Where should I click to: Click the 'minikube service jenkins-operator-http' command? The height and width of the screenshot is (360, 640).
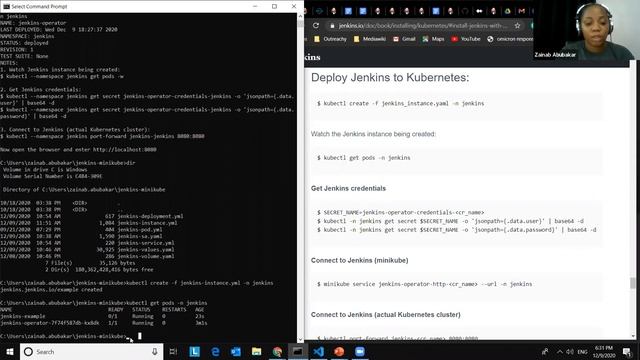pos(424,284)
